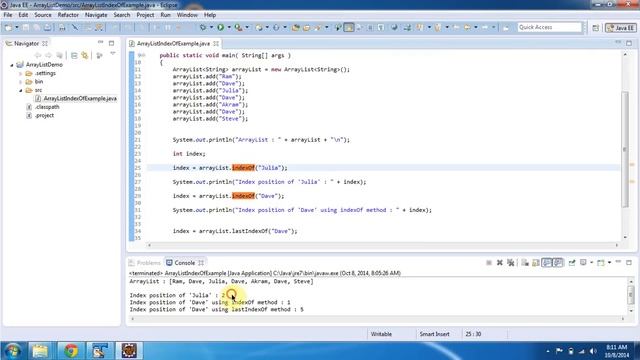
Task: Click the taskbar clock showing 8:11 AM
Action: [x=617, y=347]
